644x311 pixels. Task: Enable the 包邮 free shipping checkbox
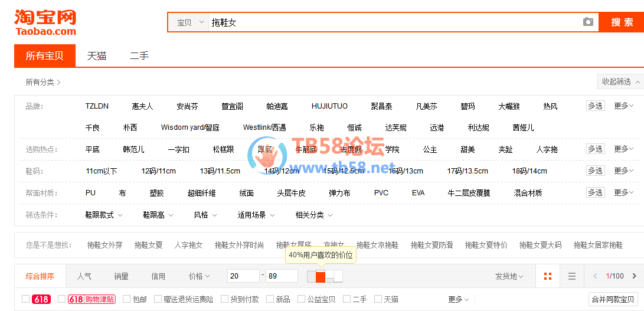(x=126, y=299)
